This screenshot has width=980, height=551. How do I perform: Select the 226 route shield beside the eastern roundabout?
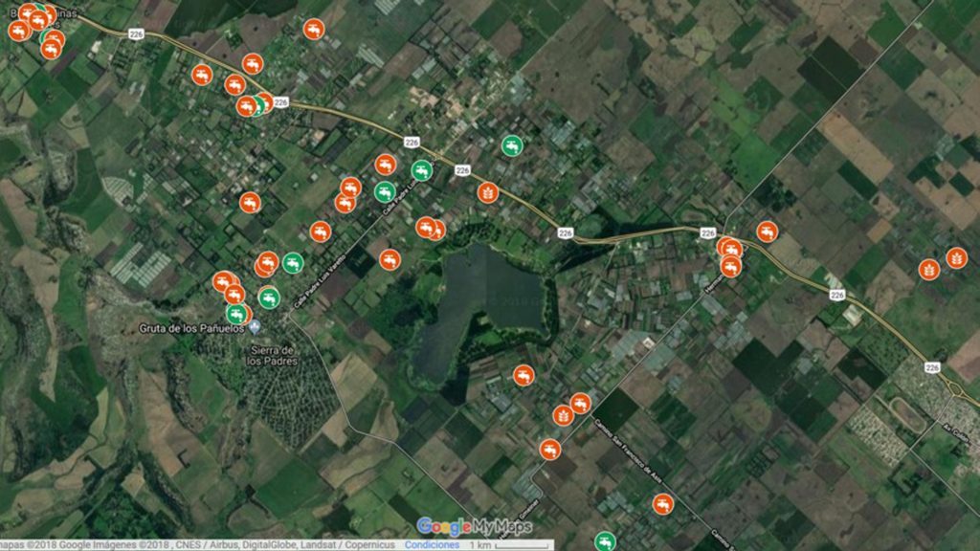(x=932, y=368)
